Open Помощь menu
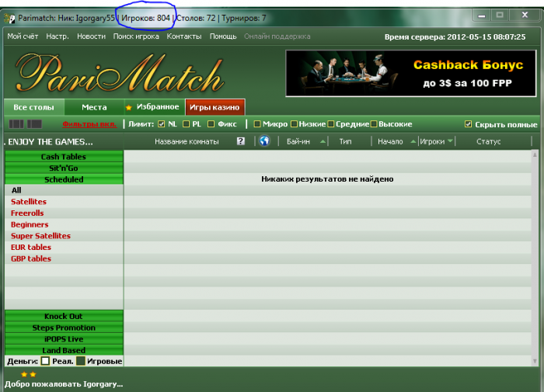The height and width of the screenshot is (392, 544). (x=223, y=36)
